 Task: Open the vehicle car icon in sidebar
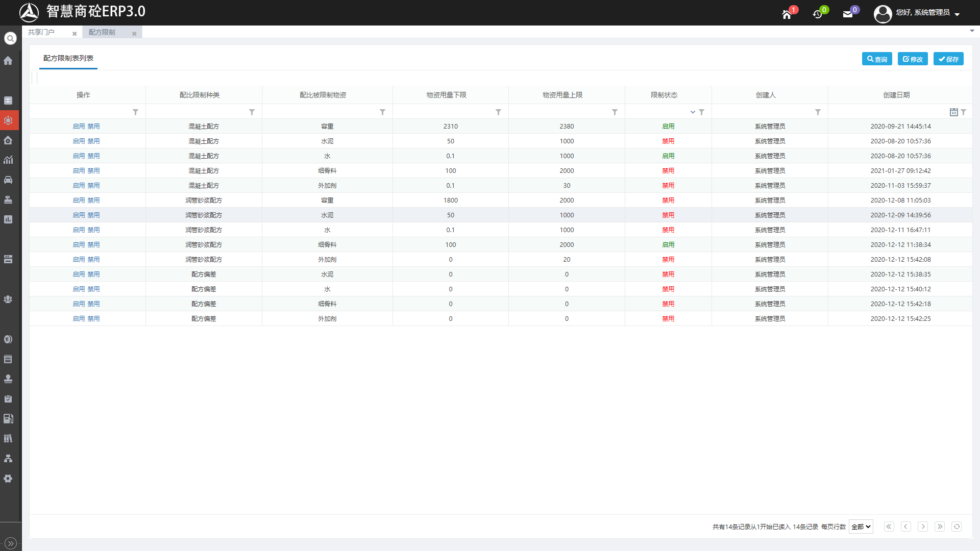coord(8,180)
